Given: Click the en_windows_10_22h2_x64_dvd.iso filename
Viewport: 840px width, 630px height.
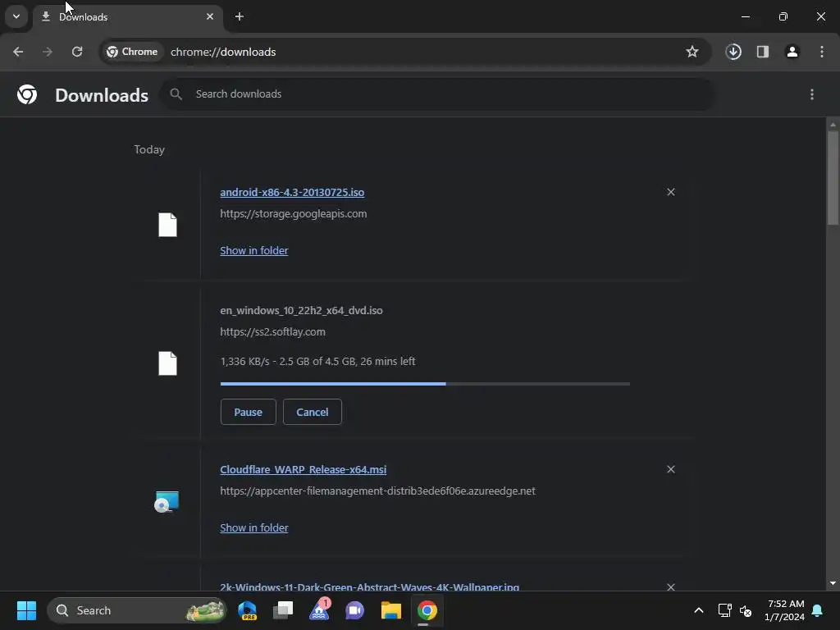Looking at the screenshot, I should pos(302,311).
